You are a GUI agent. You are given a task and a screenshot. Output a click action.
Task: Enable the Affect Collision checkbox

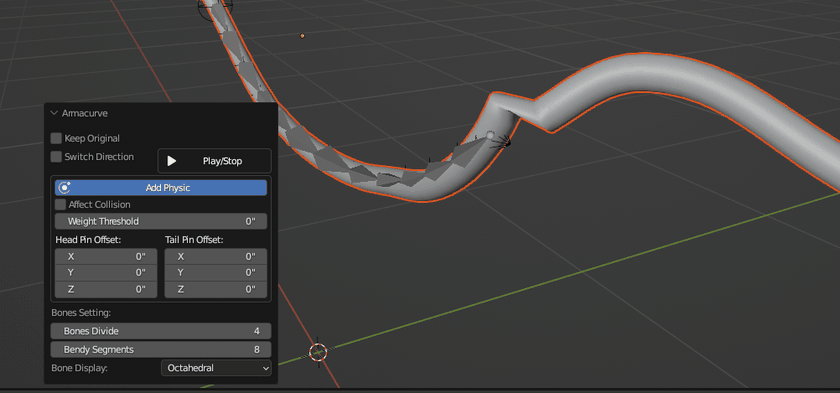61,205
